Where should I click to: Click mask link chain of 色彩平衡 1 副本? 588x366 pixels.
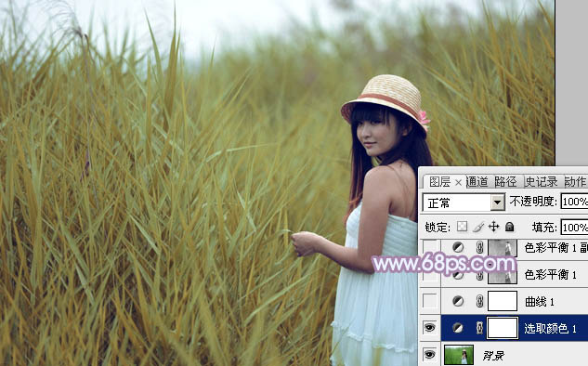(479, 247)
